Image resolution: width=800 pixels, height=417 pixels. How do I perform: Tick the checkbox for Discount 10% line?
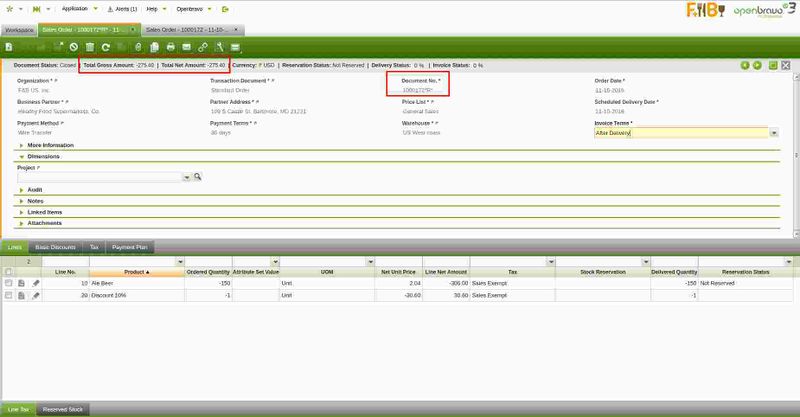pos(9,296)
